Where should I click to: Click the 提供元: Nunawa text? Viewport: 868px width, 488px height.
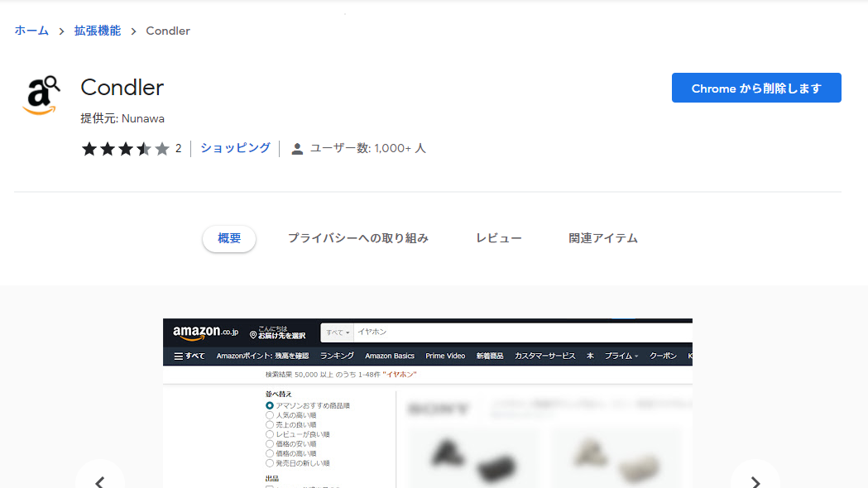pyautogui.click(x=122, y=118)
